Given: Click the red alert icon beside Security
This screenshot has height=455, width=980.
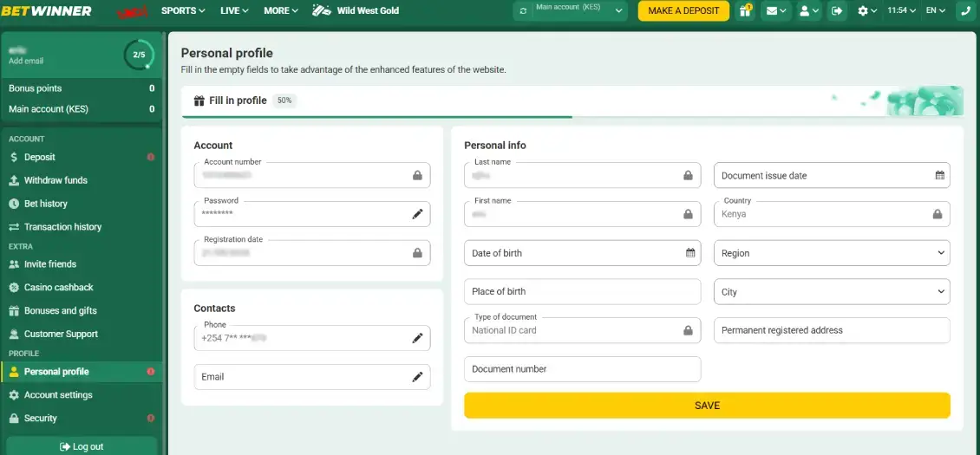Looking at the screenshot, I should click(x=151, y=418).
